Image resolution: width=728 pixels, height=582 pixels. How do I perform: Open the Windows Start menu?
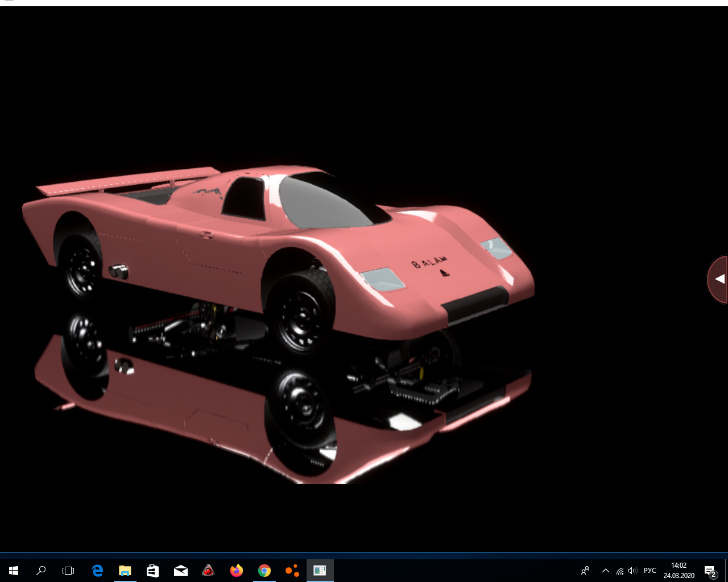(x=14, y=570)
